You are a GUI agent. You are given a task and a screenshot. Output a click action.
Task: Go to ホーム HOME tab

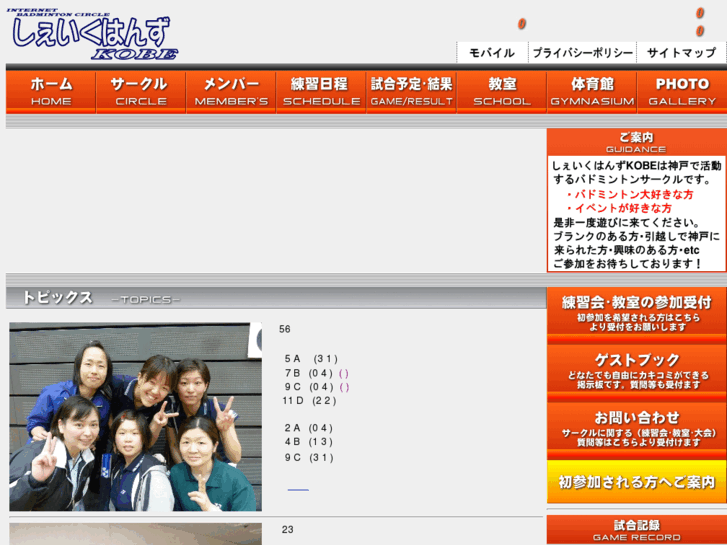point(51,92)
